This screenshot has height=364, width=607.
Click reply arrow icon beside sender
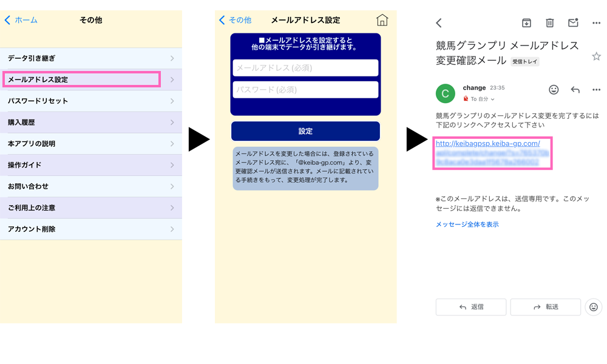[575, 90]
